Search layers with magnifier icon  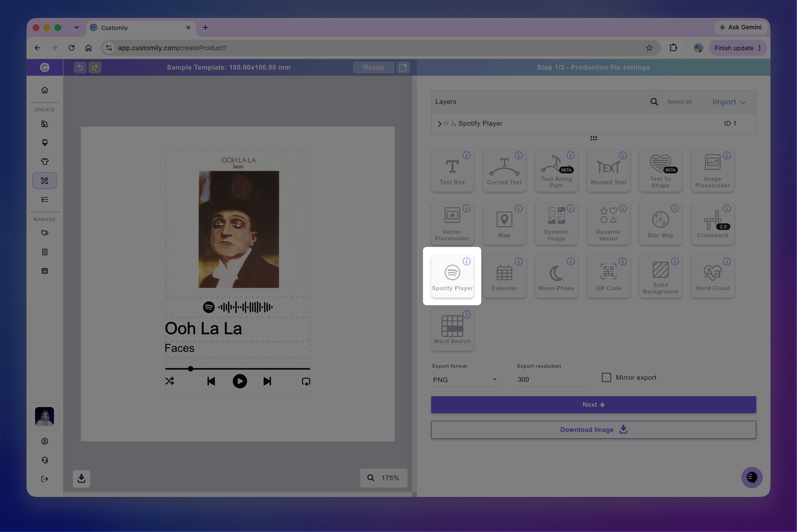pyautogui.click(x=654, y=102)
